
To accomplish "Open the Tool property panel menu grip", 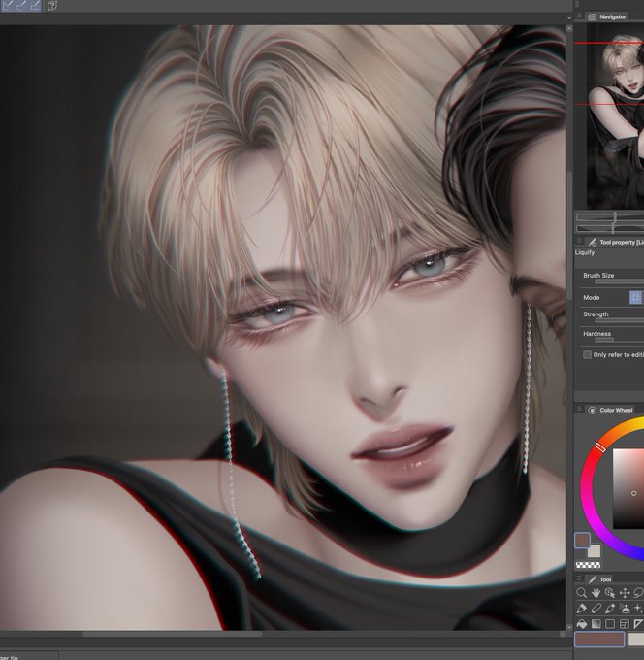I will 579,241.
